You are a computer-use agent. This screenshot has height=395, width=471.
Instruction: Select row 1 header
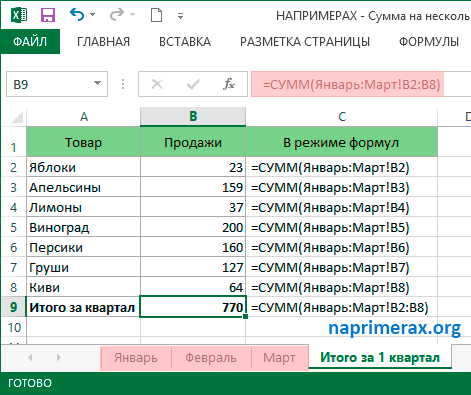pos(14,142)
